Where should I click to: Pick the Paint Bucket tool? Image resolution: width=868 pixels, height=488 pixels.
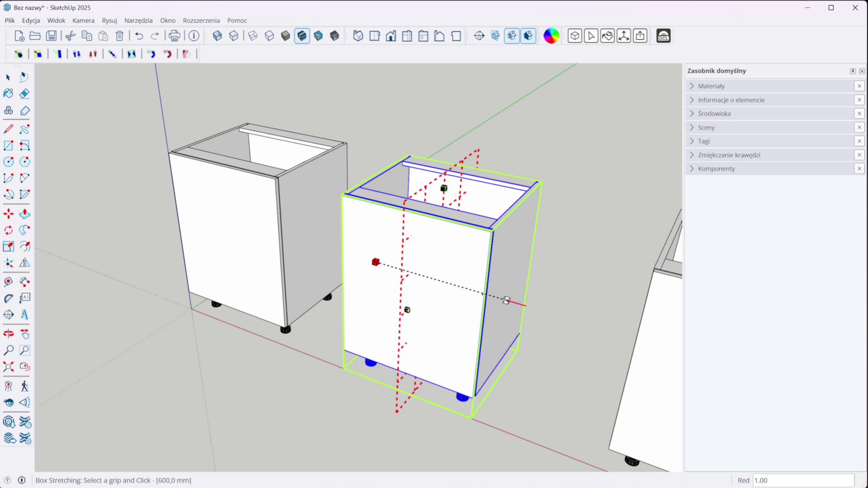tap(9, 94)
